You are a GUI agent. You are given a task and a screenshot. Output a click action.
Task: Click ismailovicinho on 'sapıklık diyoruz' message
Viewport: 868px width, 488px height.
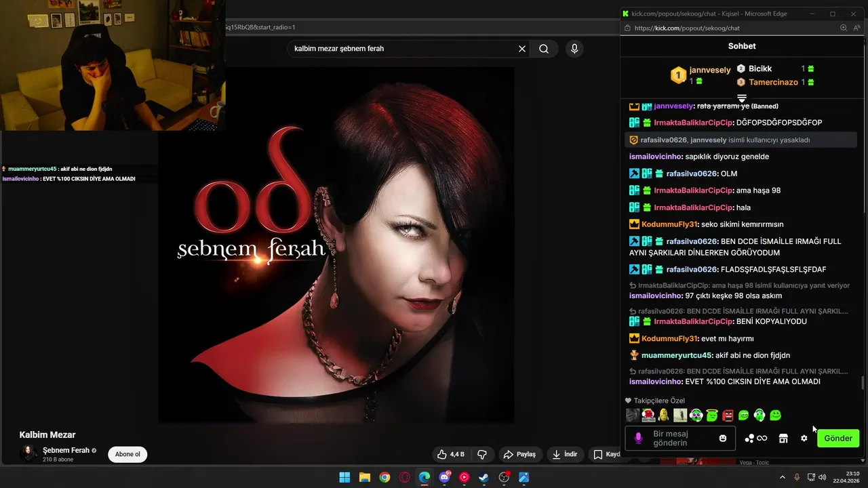point(656,157)
